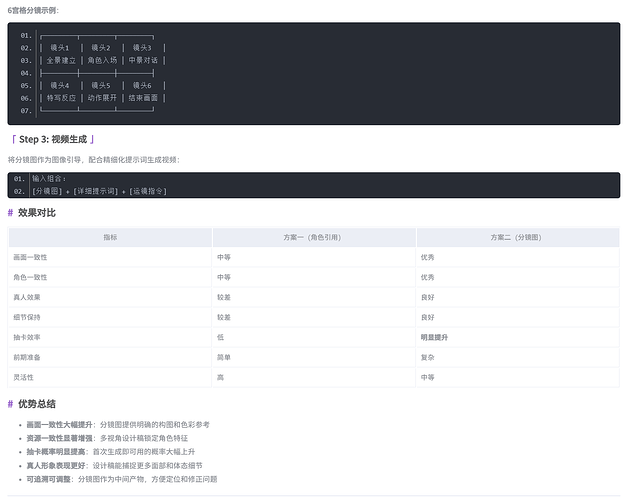Select the '角色入场' cell text

[102, 60]
